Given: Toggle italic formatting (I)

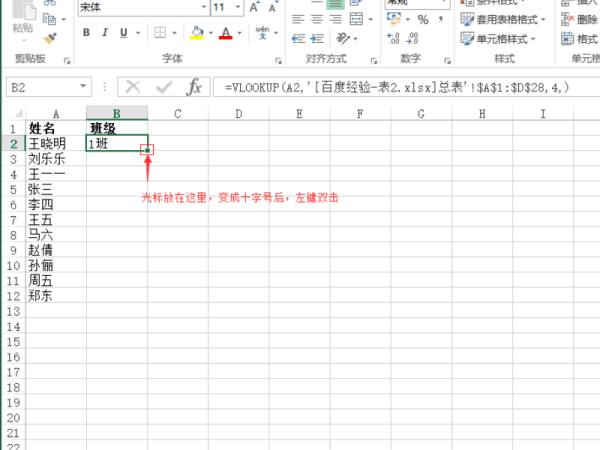Looking at the screenshot, I should click(105, 33).
